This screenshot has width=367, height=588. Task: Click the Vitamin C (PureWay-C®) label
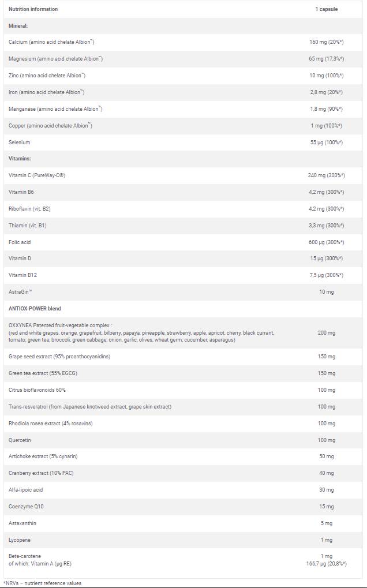[37, 175]
